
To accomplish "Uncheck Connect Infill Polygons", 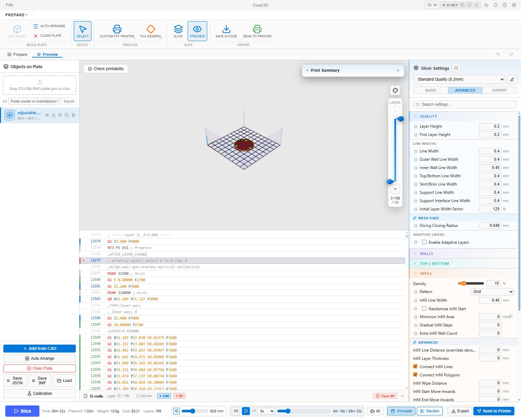I will [x=415, y=375].
